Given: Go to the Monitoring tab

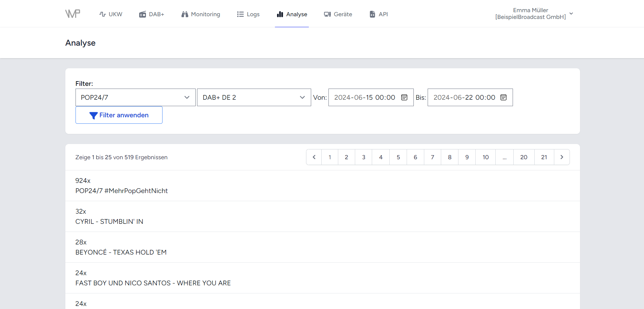Looking at the screenshot, I should click(201, 14).
